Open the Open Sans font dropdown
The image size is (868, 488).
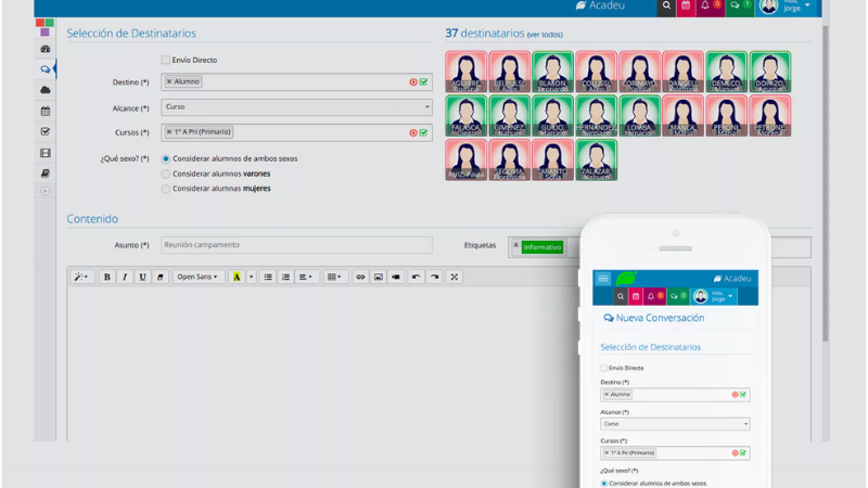[198, 277]
